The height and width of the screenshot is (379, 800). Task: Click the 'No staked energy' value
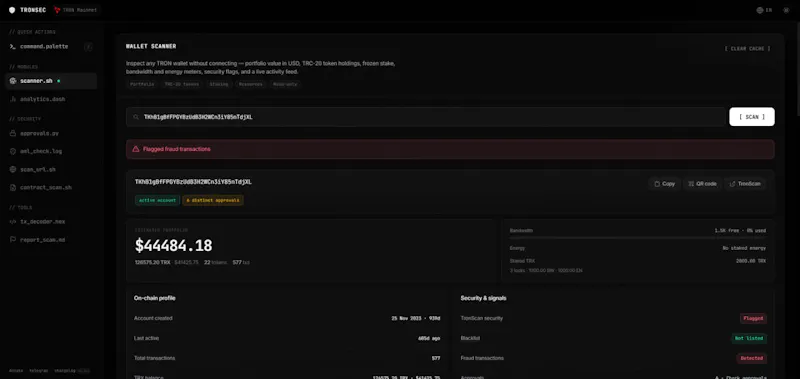744,248
